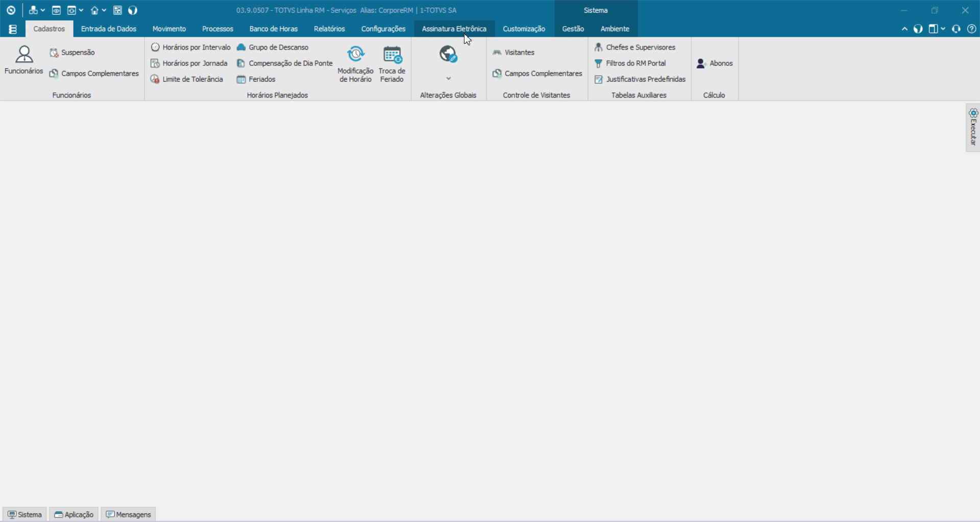The image size is (980, 522).
Task: Click the globe icon next to the layout icon
Action: (x=918, y=29)
